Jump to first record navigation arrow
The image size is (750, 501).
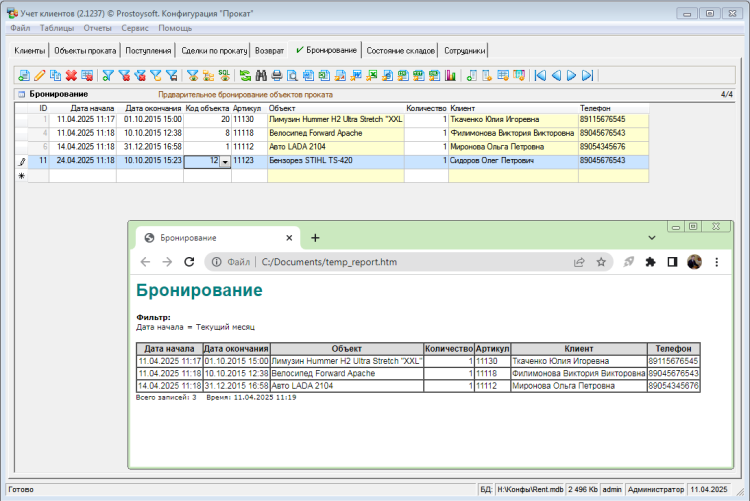(x=540, y=75)
